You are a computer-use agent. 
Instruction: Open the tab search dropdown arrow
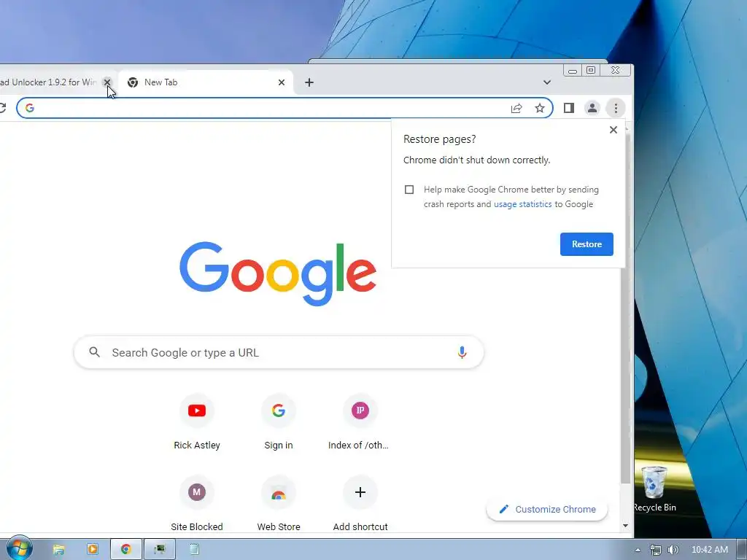click(x=547, y=82)
